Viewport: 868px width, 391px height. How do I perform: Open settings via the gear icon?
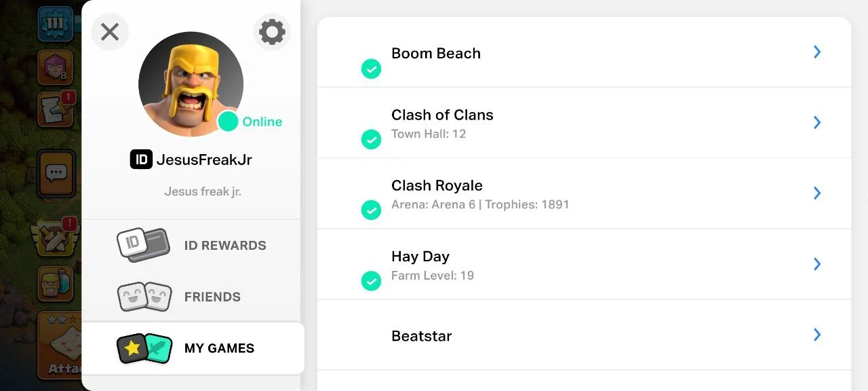(x=272, y=32)
